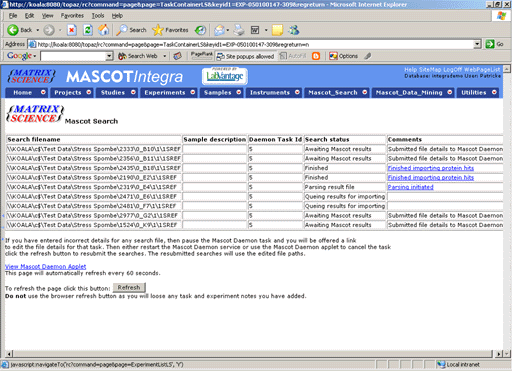512x371 pixels.
Task: Expand the Experiments menu arrow
Action: pos(193,92)
